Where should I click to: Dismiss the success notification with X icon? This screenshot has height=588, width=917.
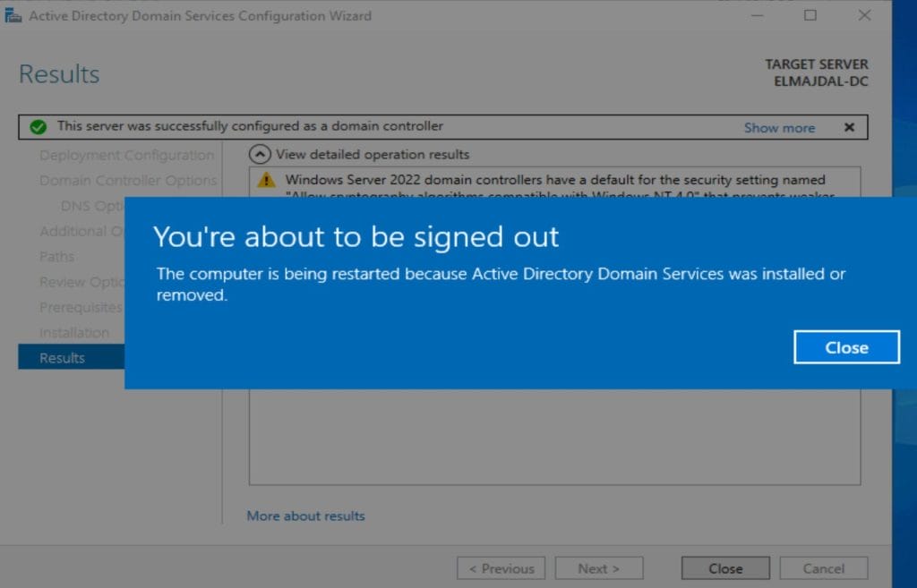tap(849, 127)
